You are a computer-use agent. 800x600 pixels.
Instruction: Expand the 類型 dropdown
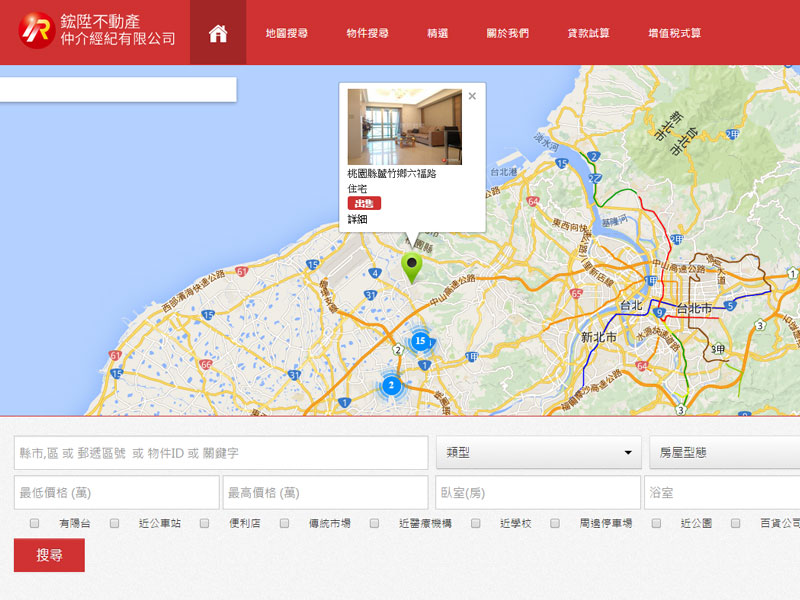click(x=539, y=453)
